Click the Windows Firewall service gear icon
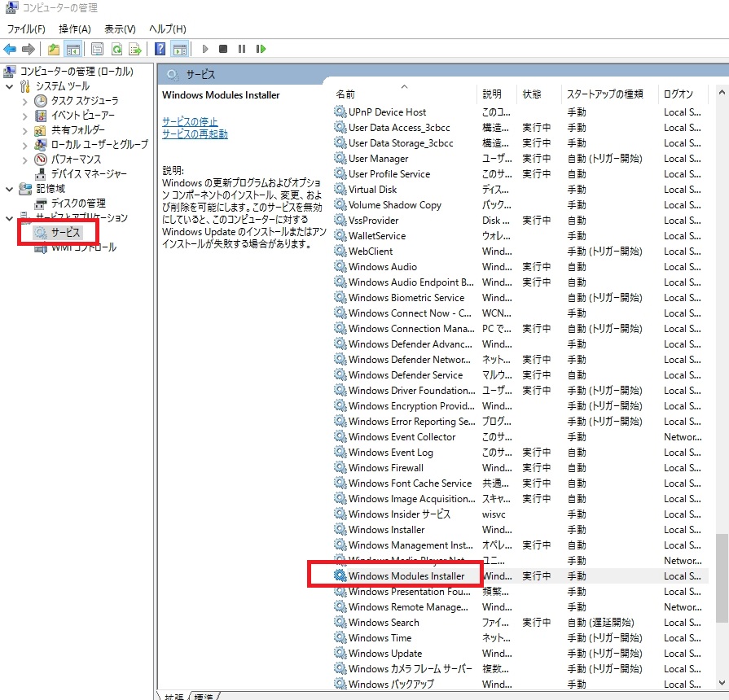The width and height of the screenshot is (729, 700). click(x=340, y=467)
